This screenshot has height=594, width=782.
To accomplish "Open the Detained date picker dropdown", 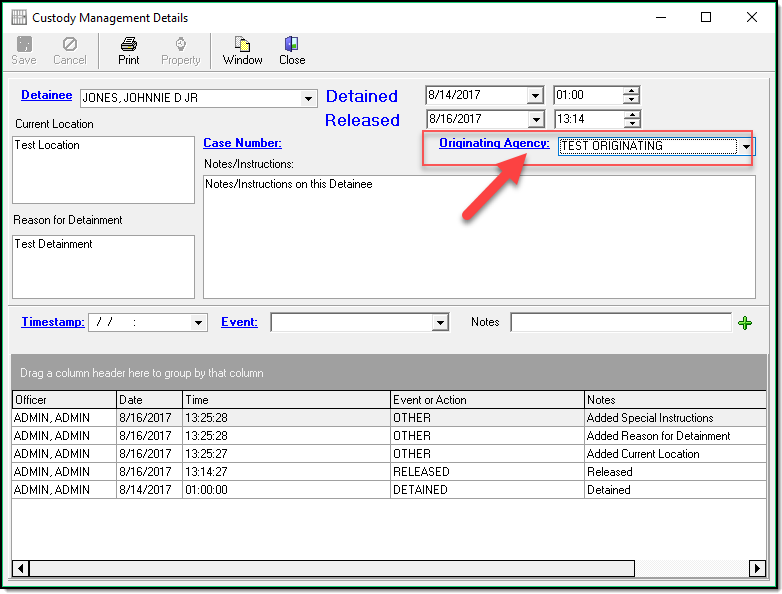I will coord(535,96).
